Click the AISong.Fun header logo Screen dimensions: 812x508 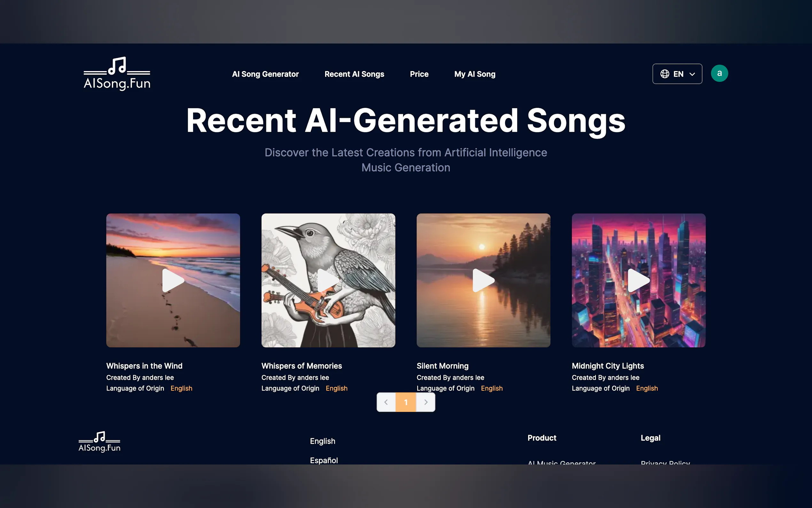coord(117,74)
